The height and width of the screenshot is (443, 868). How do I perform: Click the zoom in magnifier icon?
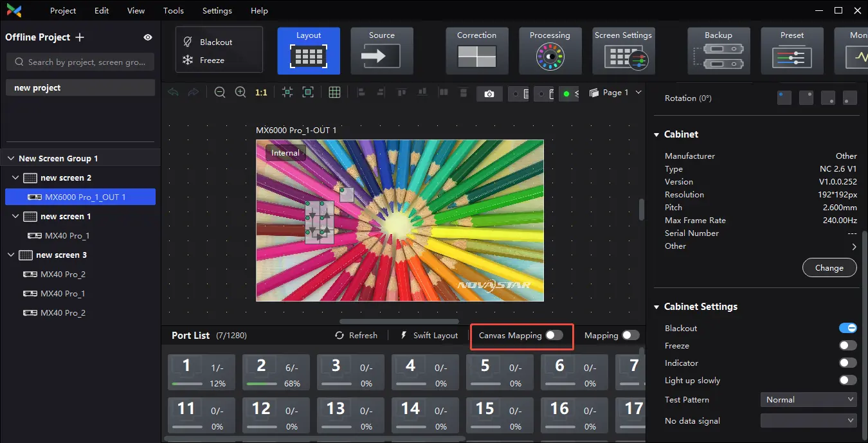[x=240, y=93]
